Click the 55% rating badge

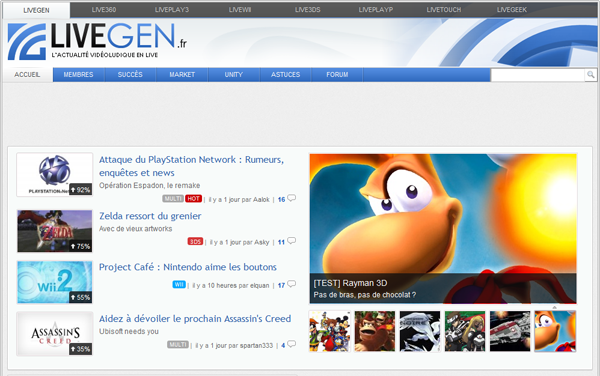[81, 297]
